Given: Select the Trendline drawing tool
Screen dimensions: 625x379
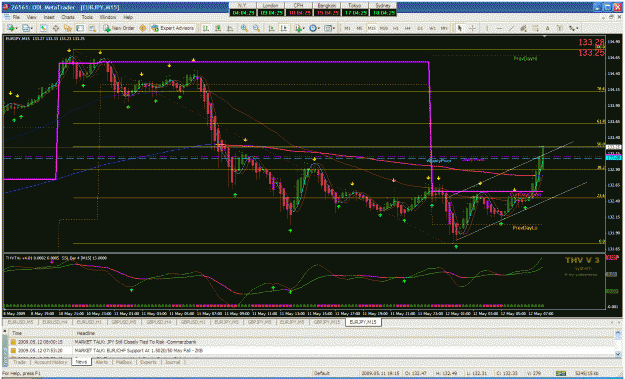Looking at the screenshot, I should coord(511,28).
